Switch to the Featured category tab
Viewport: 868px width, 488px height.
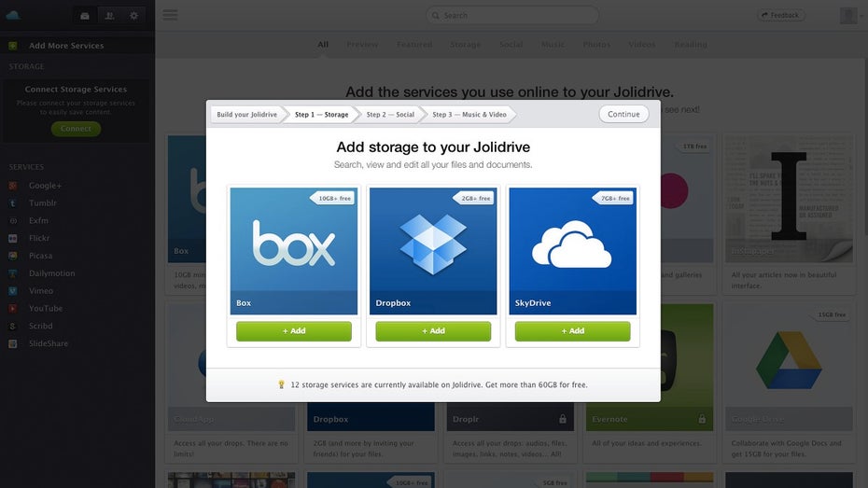[414, 44]
